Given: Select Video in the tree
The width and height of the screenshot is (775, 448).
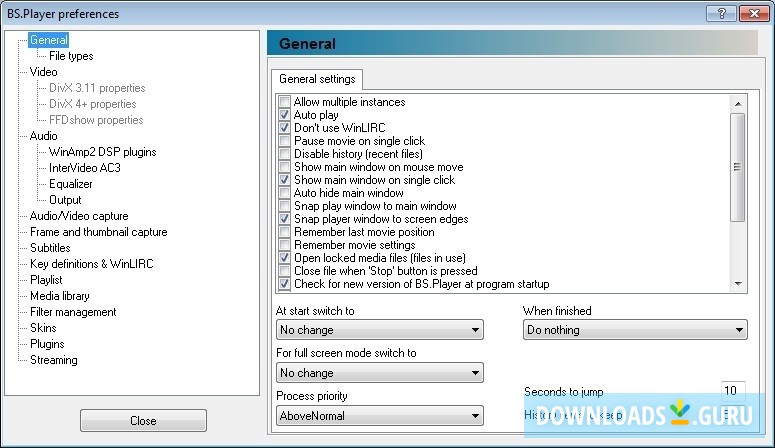Looking at the screenshot, I should (43, 72).
